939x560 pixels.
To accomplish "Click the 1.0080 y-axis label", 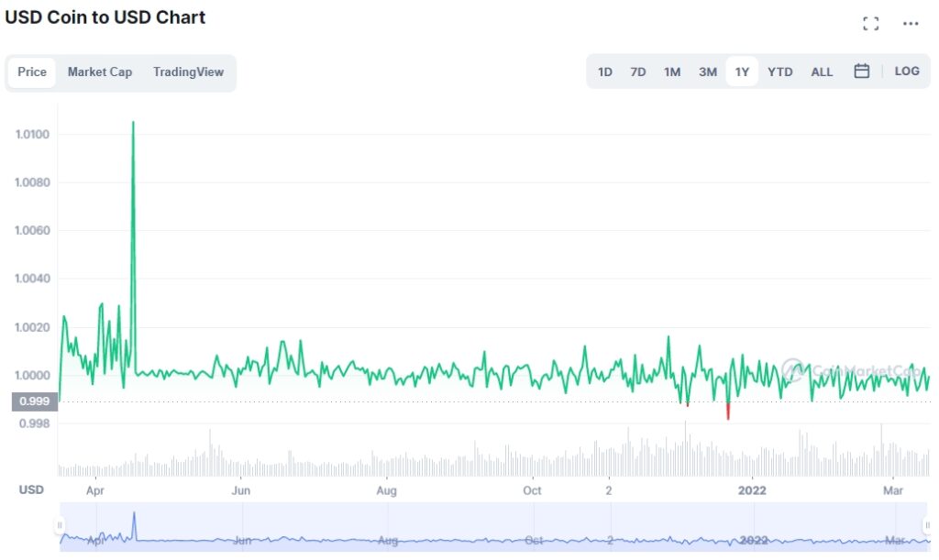I will pyautogui.click(x=32, y=182).
